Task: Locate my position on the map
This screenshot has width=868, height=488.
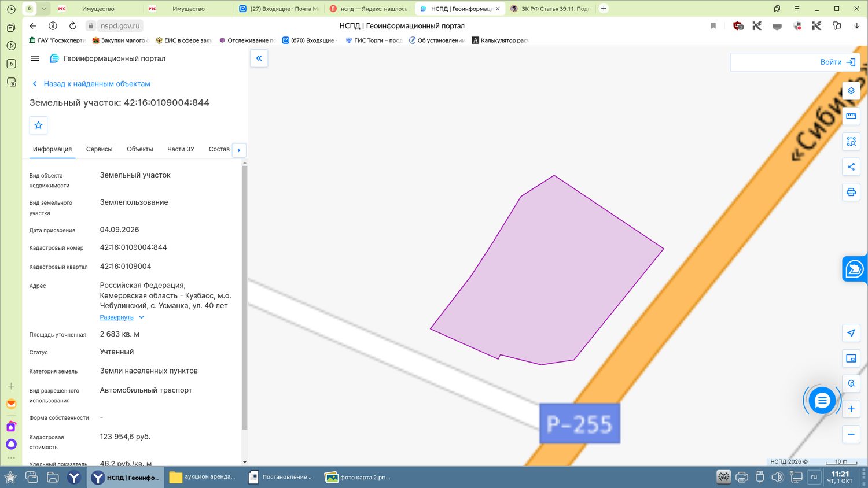Action: point(851,333)
